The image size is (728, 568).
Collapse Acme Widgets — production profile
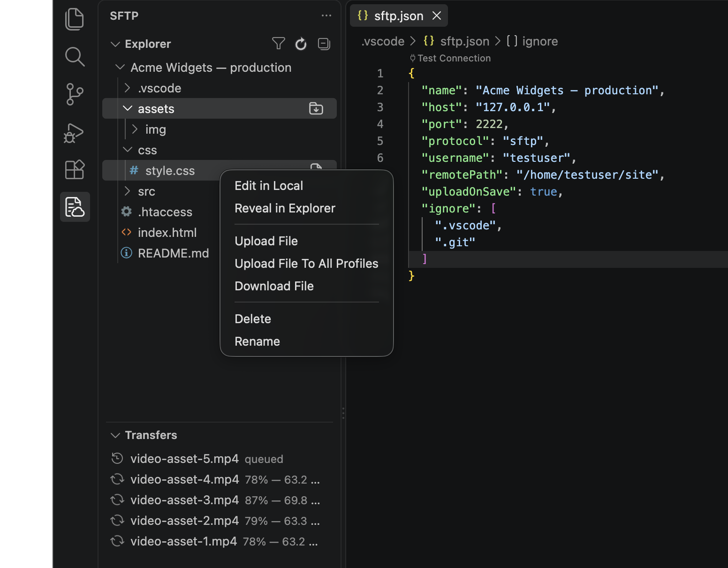pyautogui.click(x=120, y=68)
